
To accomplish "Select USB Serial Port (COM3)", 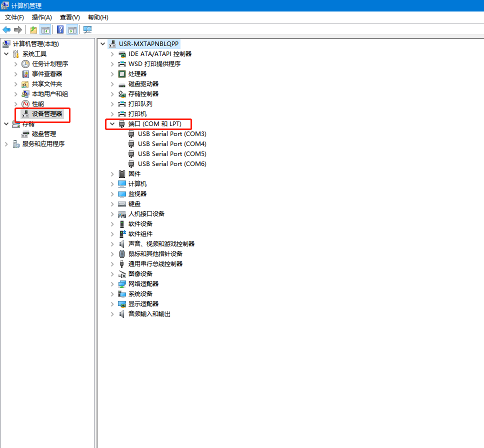I will point(172,134).
